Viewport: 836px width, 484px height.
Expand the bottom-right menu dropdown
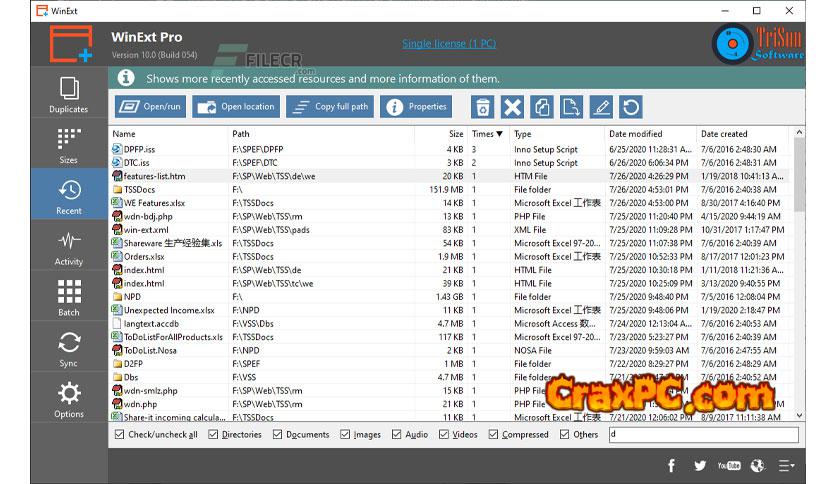point(786,465)
